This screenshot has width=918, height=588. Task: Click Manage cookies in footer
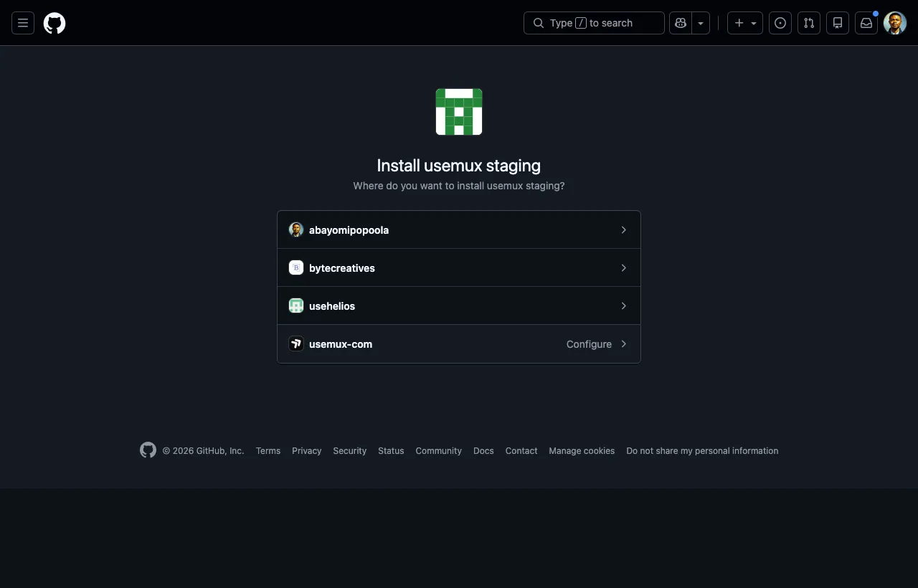click(582, 451)
